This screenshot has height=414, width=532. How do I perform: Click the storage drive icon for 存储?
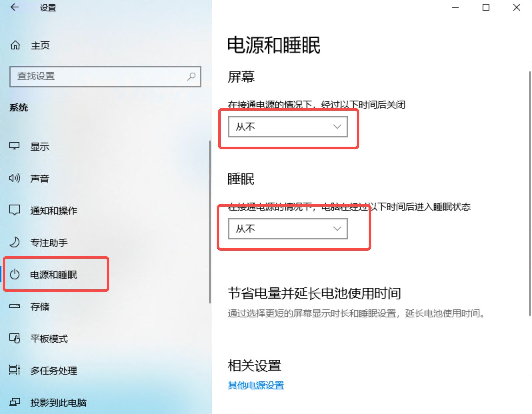coord(15,306)
